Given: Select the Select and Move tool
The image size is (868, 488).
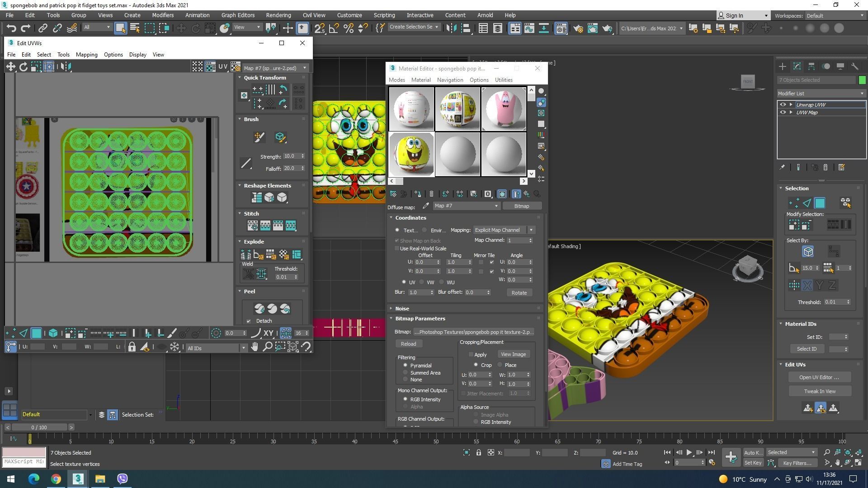Looking at the screenshot, I should click(181, 28).
